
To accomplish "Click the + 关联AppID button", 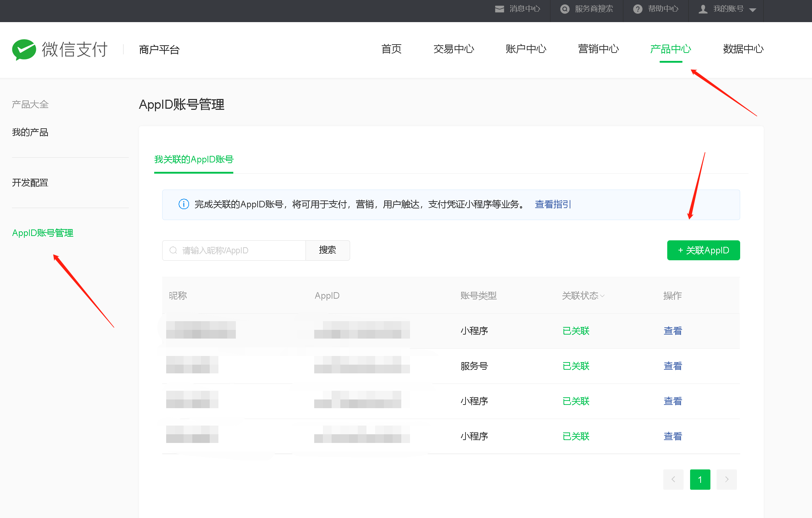I will point(704,250).
